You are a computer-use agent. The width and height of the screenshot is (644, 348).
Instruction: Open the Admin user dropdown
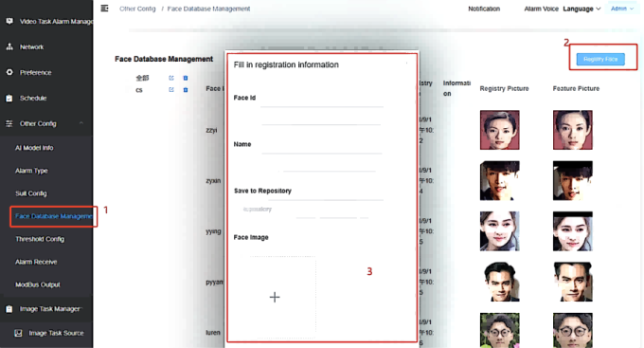[622, 9]
